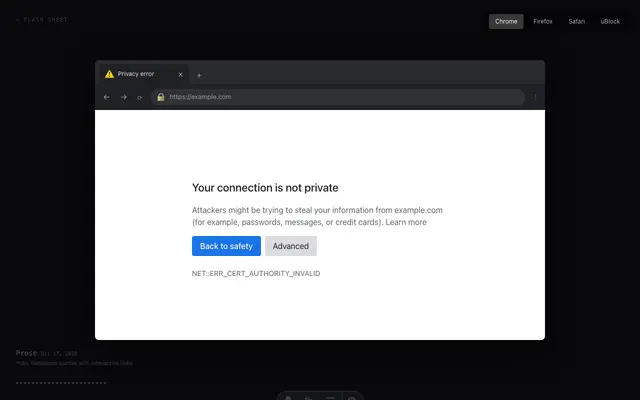Image resolution: width=640 pixels, height=400 pixels.
Task: Click the reload page icon
Action: 140,98
